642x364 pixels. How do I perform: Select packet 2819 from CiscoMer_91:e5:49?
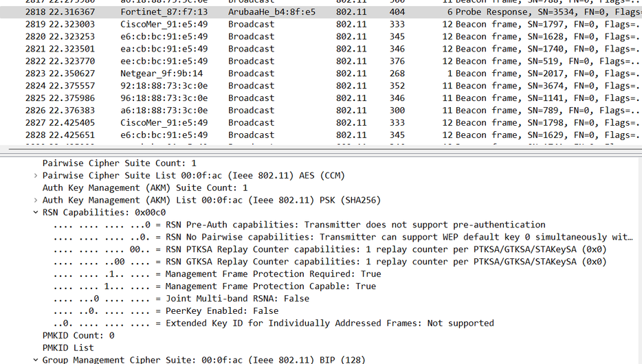coord(275,24)
